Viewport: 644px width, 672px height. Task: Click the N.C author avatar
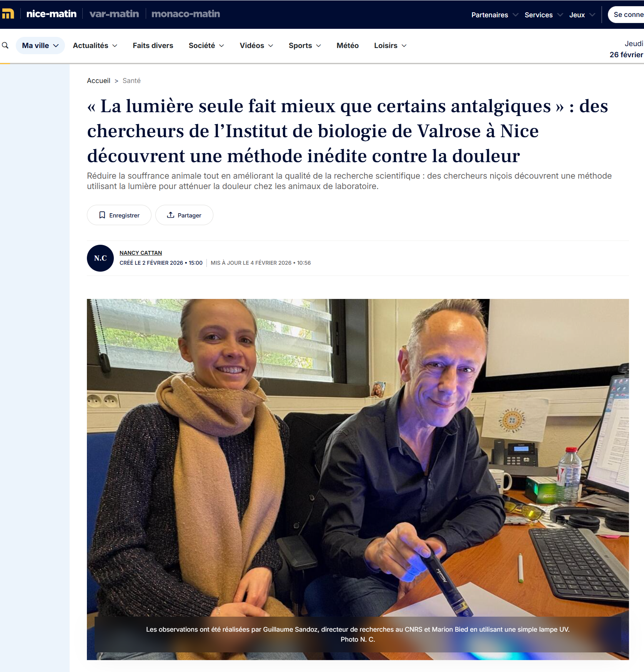pyautogui.click(x=100, y=258)
